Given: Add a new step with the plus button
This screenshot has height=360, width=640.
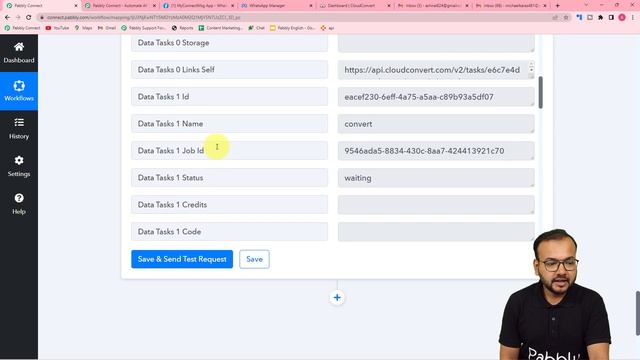Looking at the screenshot, I should point(337,298).
